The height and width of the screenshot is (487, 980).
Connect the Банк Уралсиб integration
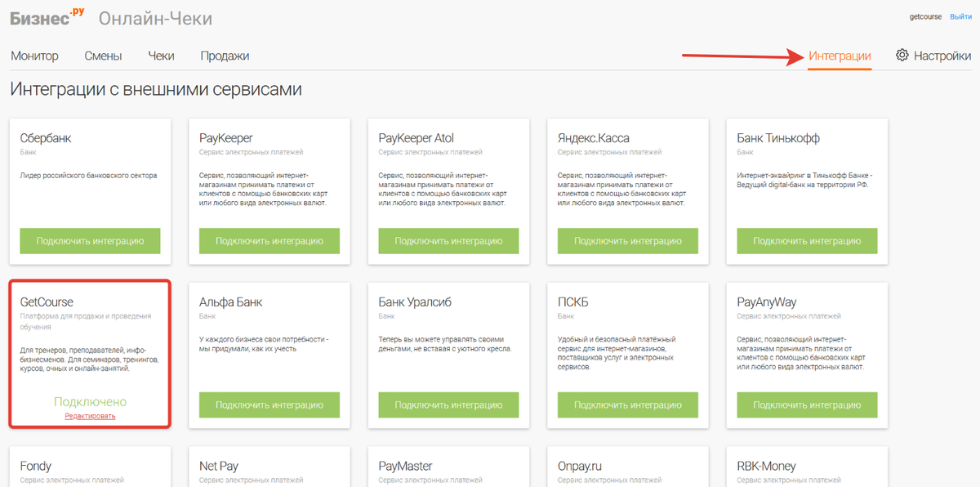(x=448, y=405)
